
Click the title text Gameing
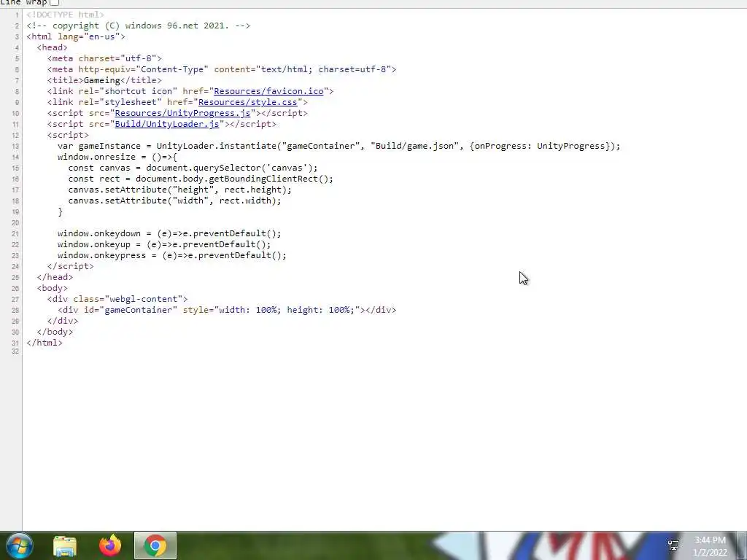(x=102, y=80)
